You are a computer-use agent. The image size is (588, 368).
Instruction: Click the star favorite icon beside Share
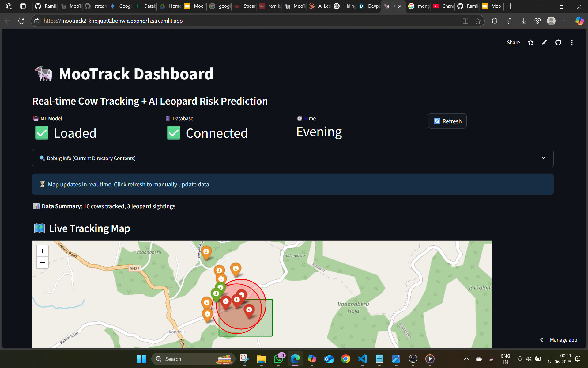(x=531, y=43)
